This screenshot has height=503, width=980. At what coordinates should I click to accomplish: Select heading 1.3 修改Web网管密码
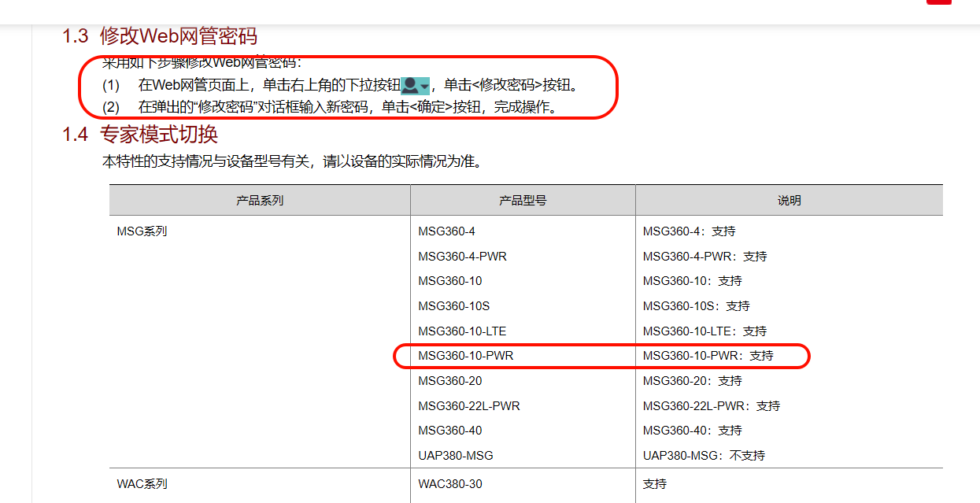click(x=160, y=36)
